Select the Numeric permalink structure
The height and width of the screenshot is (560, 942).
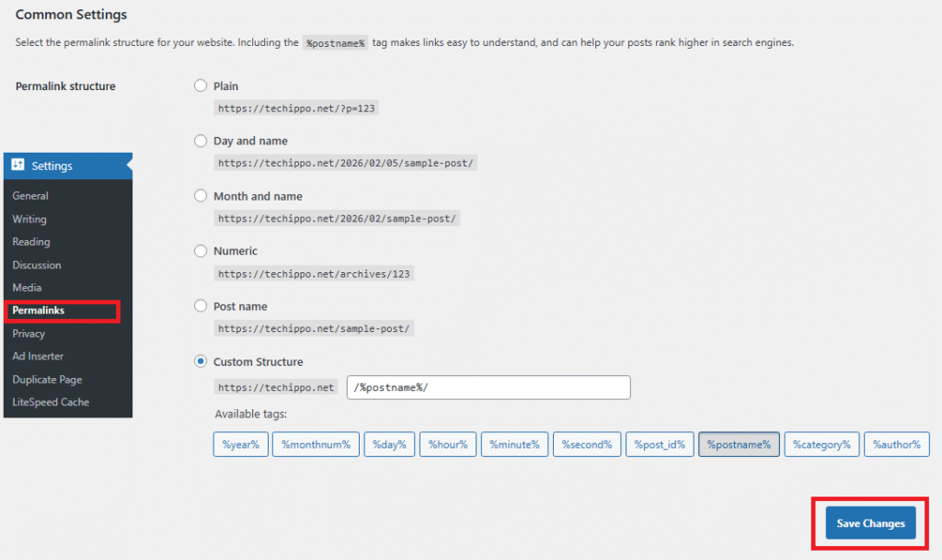click(x=200, y=250)
